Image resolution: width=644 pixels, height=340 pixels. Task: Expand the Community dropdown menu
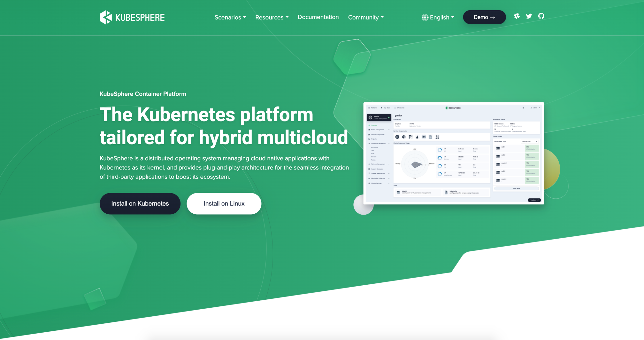tap(366, 17)
